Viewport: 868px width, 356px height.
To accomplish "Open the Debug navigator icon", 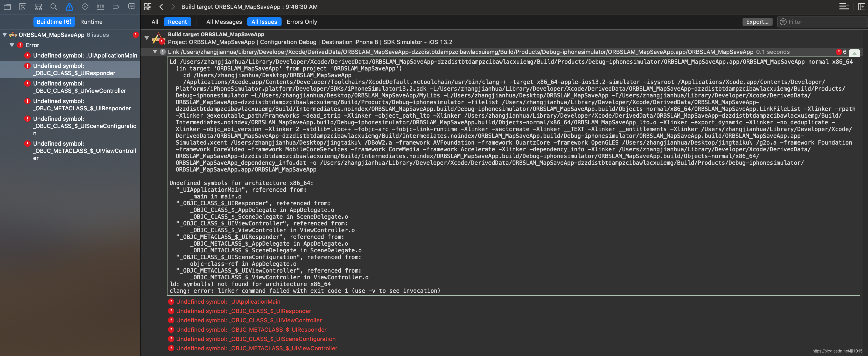I will point(100,7).
